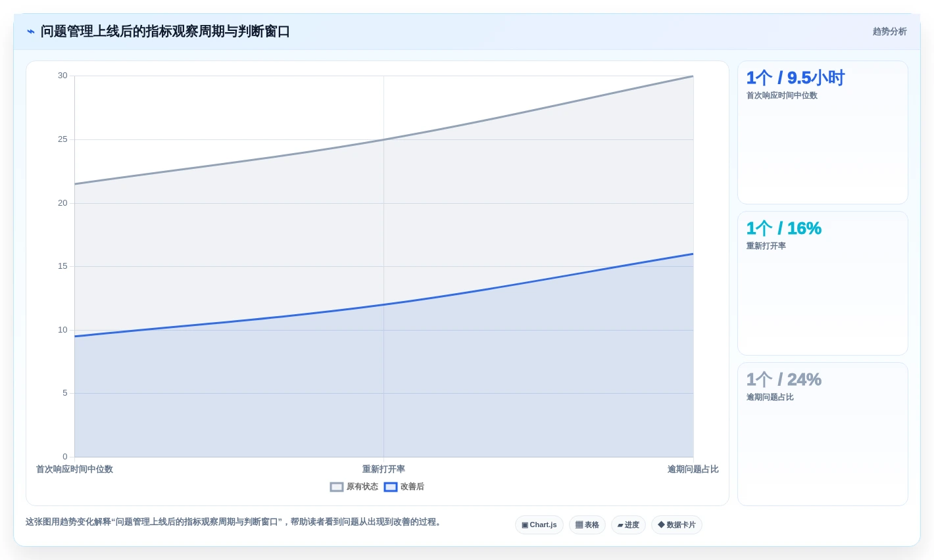
Task: Select the Chart.js tag chip
Action: pos(539,525)
